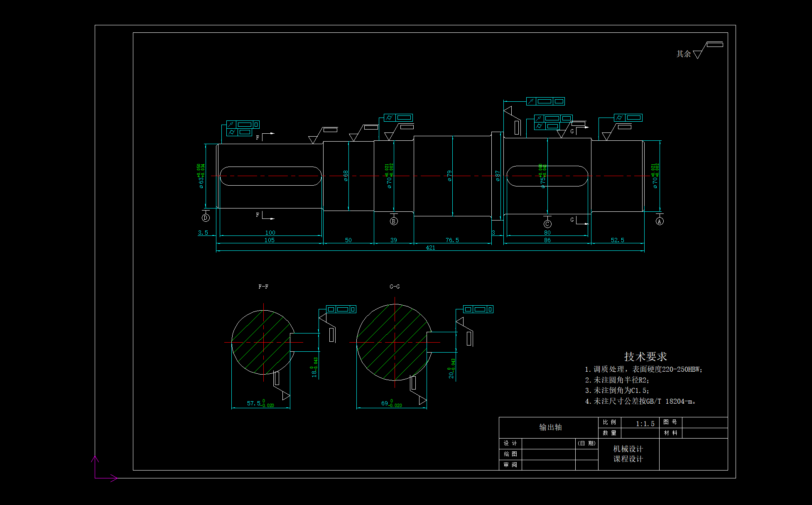The width and height of the screenshot is (812, 505).
Task: Click datum circle A
Action: 660,221
